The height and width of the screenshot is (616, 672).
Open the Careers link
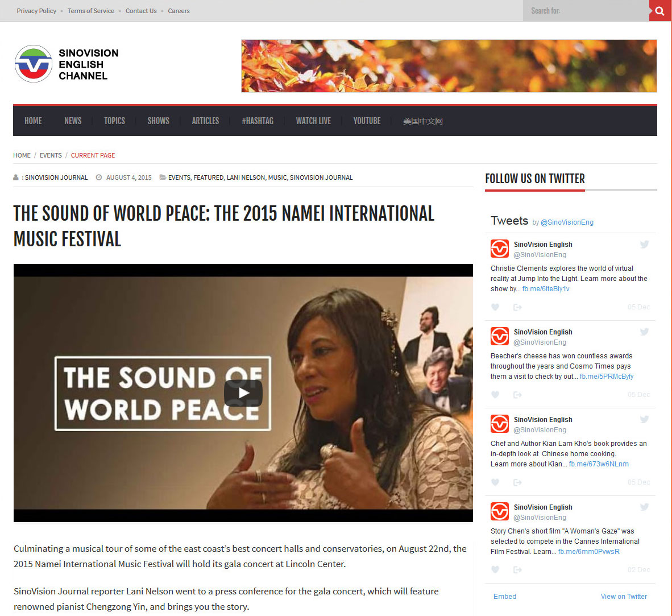(x=179, y=11)
